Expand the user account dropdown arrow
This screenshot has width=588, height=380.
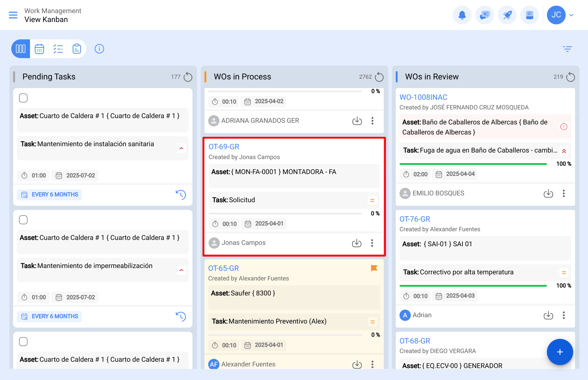click(571, 15)
